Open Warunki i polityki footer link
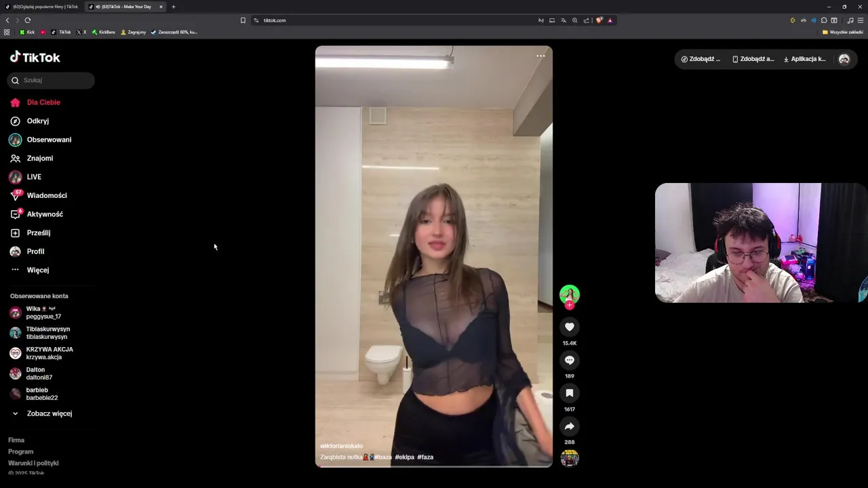 [x=33, y=463]
